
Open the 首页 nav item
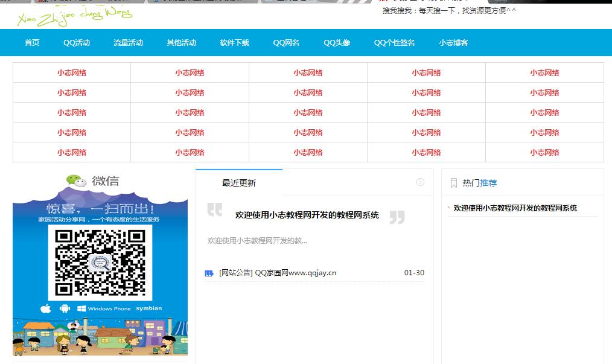click(32, 43)
